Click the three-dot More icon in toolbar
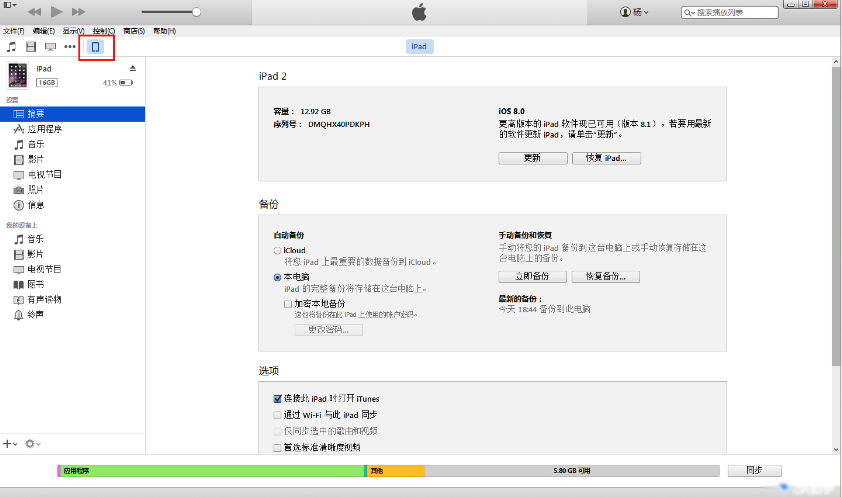The image size is (842, 497). click(70, 47)
